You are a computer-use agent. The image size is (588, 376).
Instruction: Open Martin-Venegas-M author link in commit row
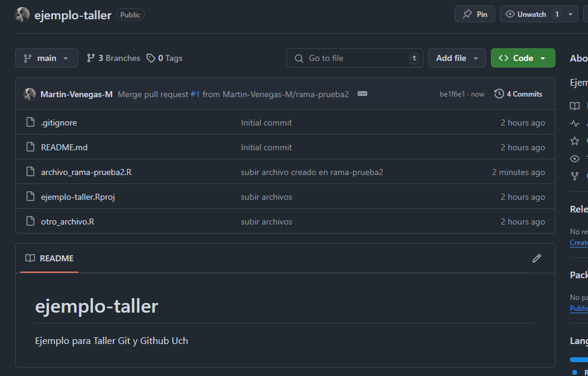coord(77,94)
